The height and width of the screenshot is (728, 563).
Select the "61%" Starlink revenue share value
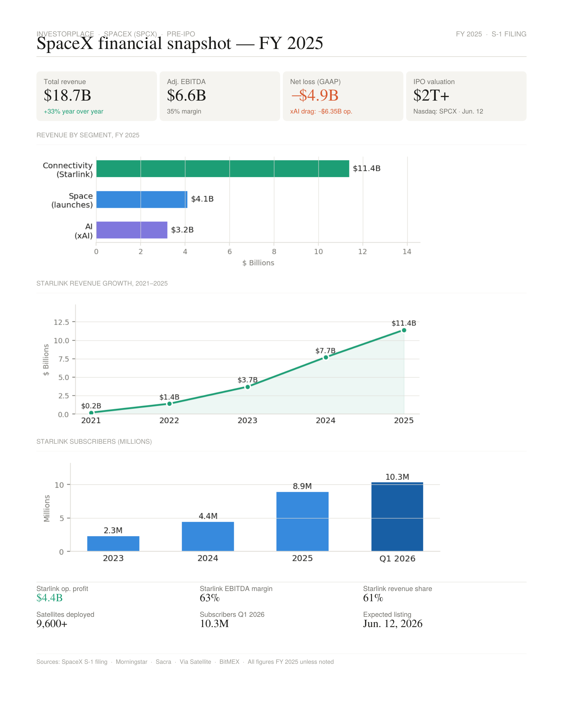pos(373,598)
